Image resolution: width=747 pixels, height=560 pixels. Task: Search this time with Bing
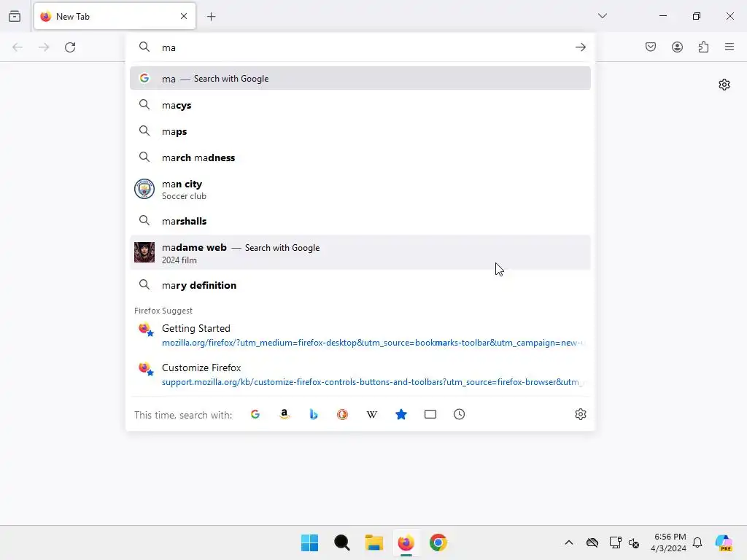click(x=314, y=414)
